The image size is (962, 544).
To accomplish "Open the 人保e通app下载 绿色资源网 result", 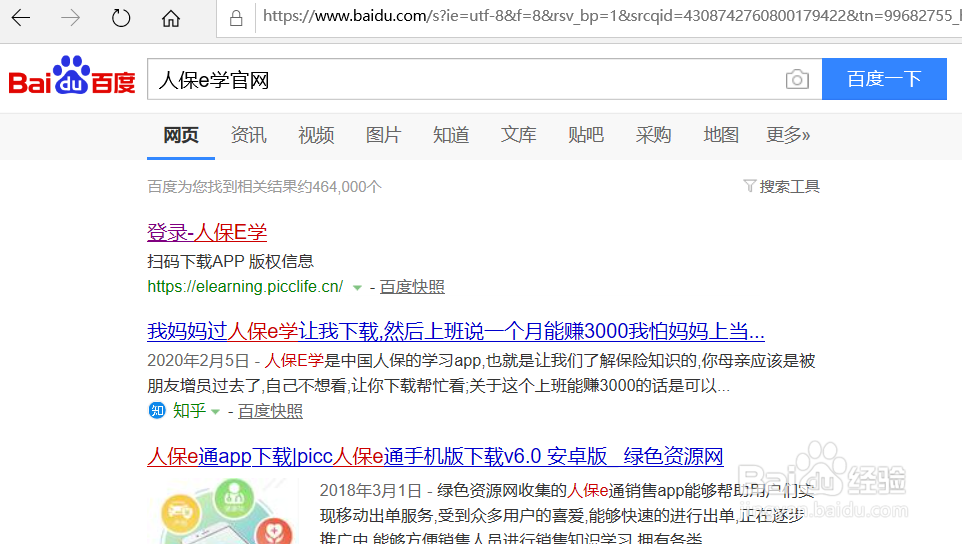I will (436, 456).
